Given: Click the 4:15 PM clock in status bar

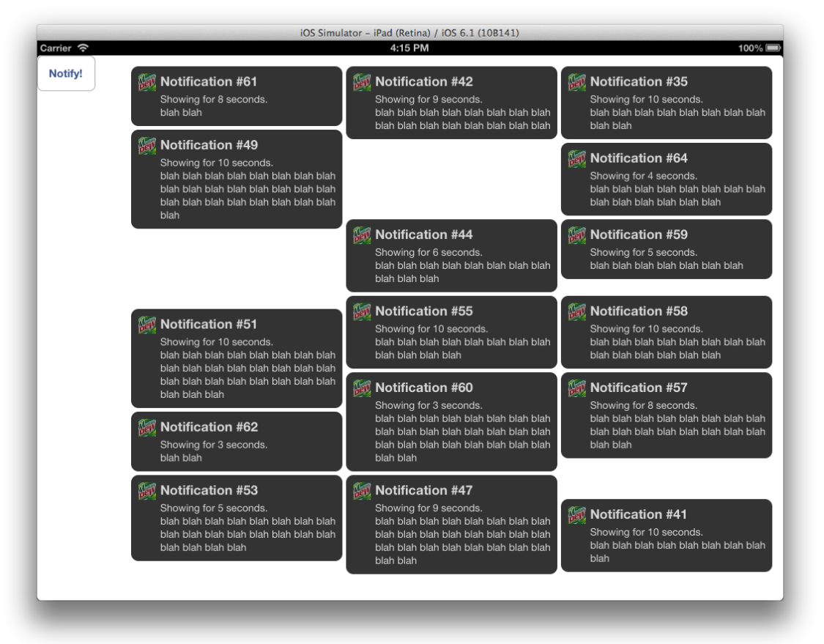Looking at the screenshot, I should [x=409, y=48].
